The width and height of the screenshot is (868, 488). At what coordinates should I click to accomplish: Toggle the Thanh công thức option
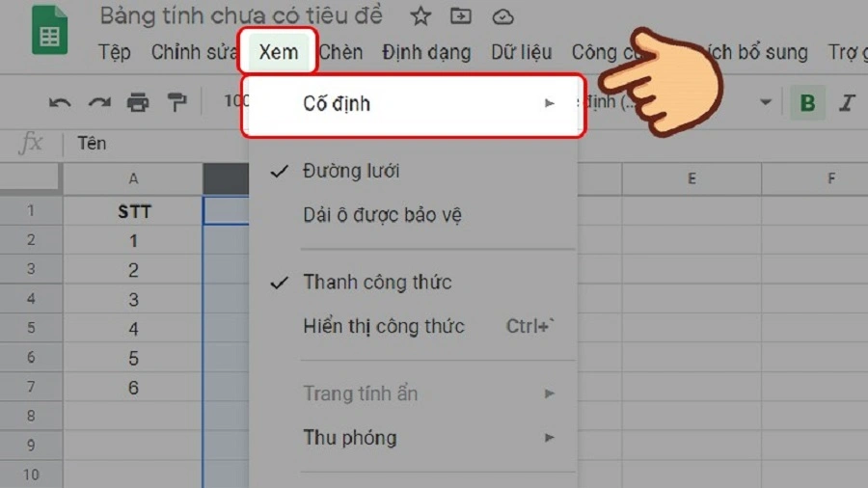point(413,283)
